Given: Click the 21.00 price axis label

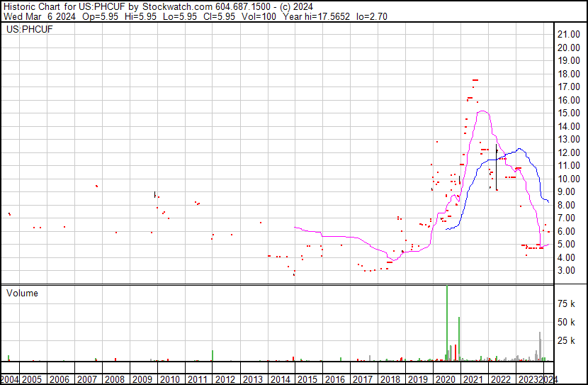Looking at the screenshot, I should pyautogui.click(x=569, y=35).
